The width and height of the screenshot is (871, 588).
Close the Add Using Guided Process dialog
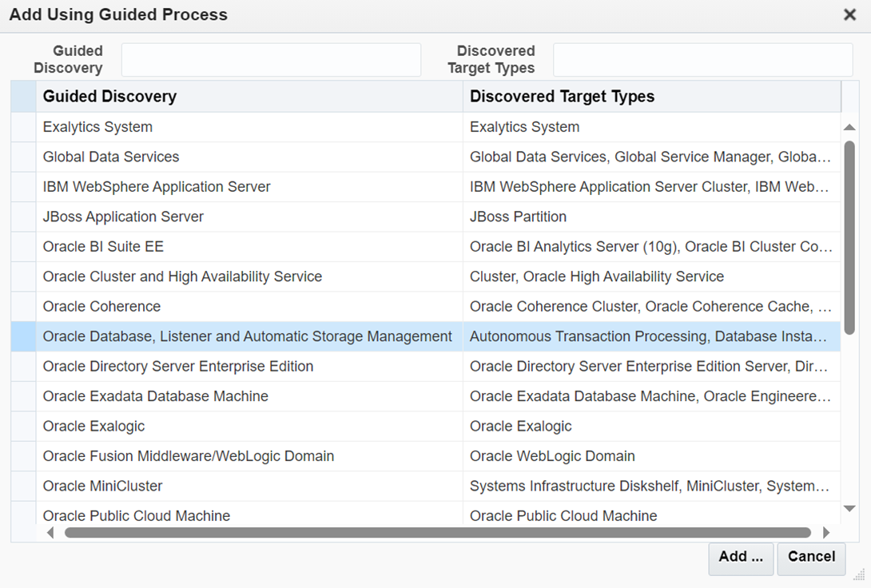tap(849, 14)
